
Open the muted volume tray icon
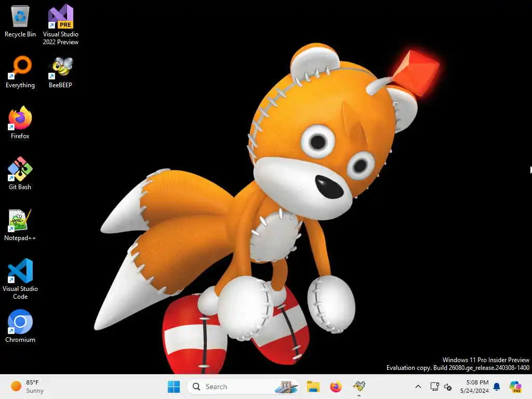pyautogui.click(x=448, y=387)
